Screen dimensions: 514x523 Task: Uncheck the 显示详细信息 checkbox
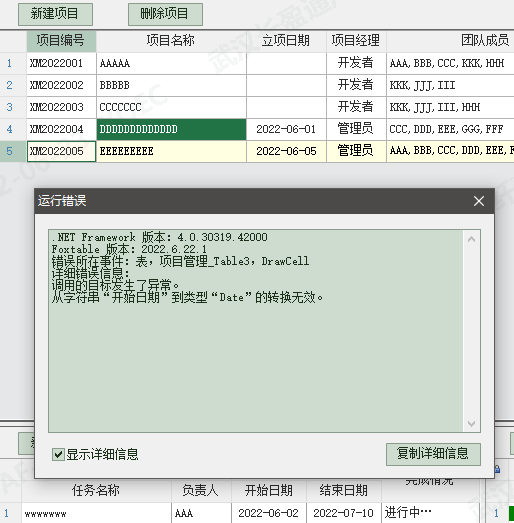pyautogui.click(x=58, y=454)
